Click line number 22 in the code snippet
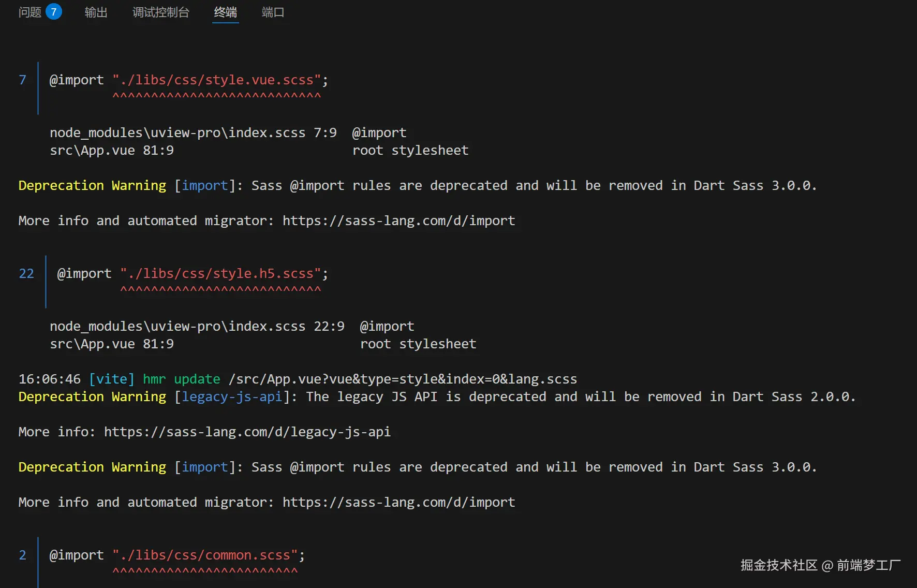This screenshot has height=588, width=917. click(26, 273)
